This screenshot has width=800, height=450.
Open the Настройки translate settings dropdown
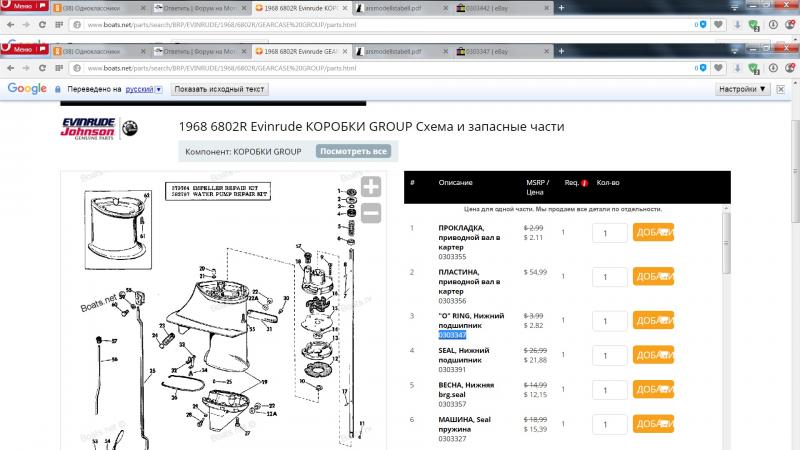pos(743,89)
